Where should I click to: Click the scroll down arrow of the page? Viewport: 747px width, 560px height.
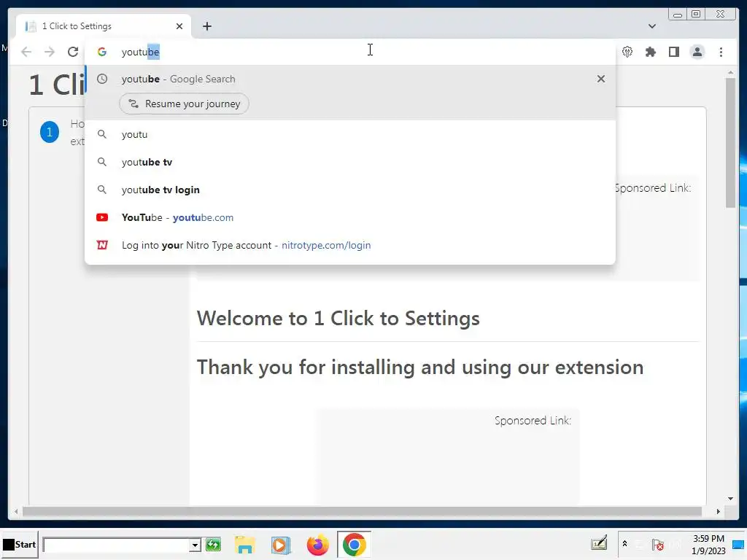730,499
